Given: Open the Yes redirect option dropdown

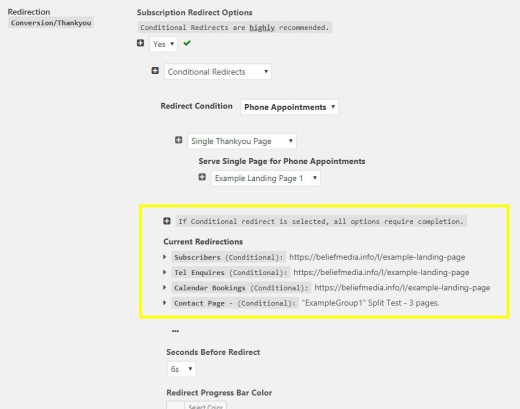Looking at the screenshot, I should pyautogui.click(x=163, y=44).
